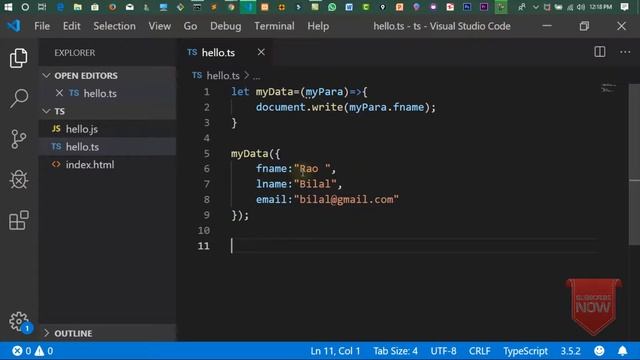Open the Windows action center icon
Screen dimensions: 640x360
[624, 7]
